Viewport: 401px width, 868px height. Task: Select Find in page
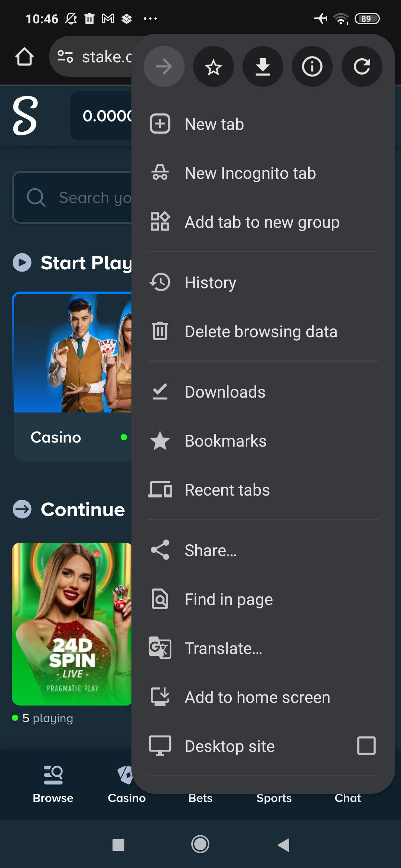coord(263,599)
